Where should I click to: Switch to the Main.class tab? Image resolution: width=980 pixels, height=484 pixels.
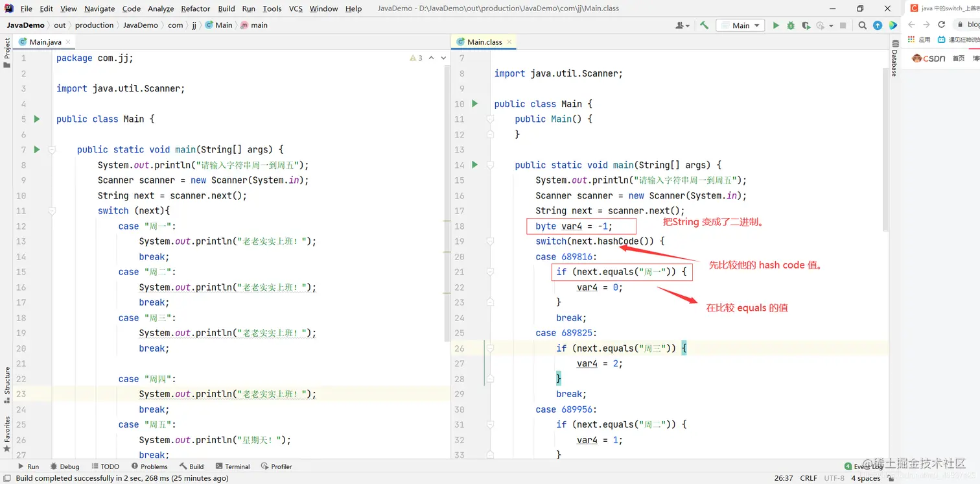[x=485, y=42]
